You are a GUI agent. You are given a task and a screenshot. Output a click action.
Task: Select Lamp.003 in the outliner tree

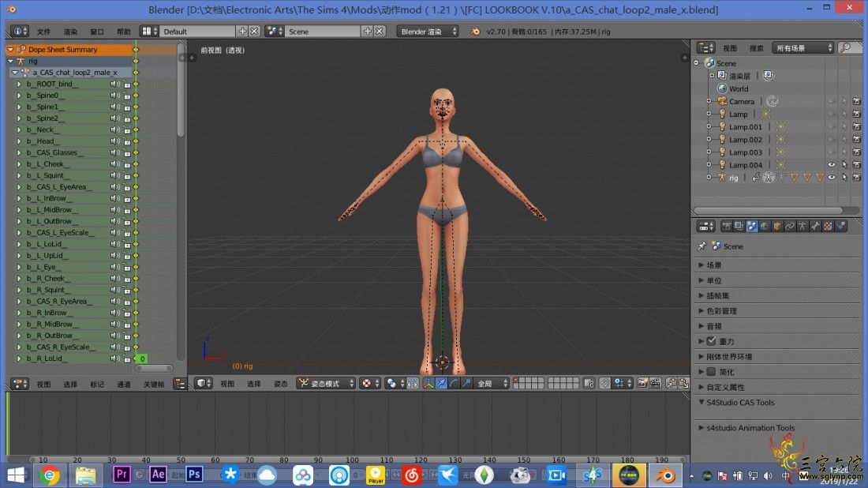pyautogui.click(x=745, y=152)
